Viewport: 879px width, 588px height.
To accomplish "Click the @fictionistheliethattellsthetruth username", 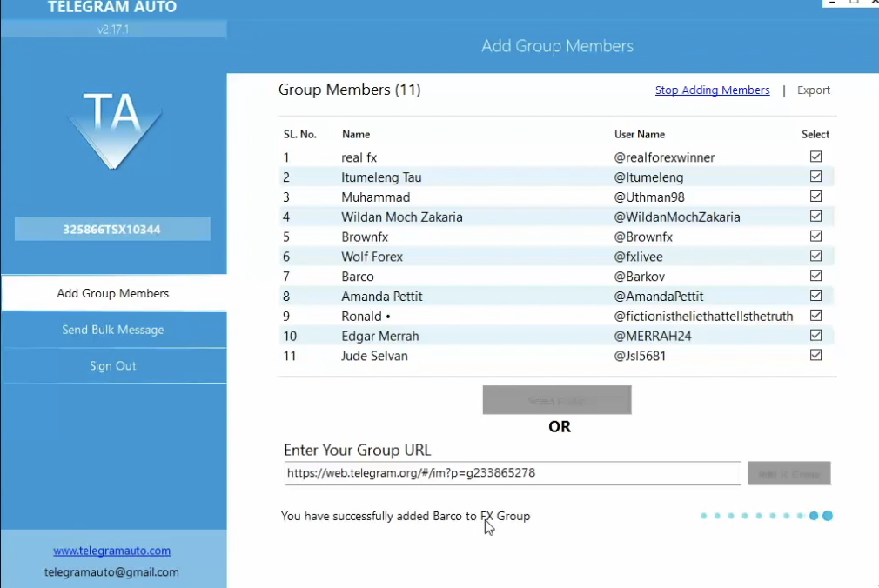I will pyautogui.click(x=703, y=316).
